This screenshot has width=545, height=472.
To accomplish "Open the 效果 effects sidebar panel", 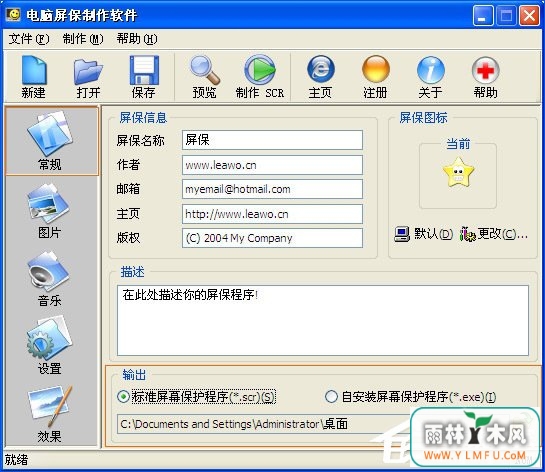I will click(49, 414).
